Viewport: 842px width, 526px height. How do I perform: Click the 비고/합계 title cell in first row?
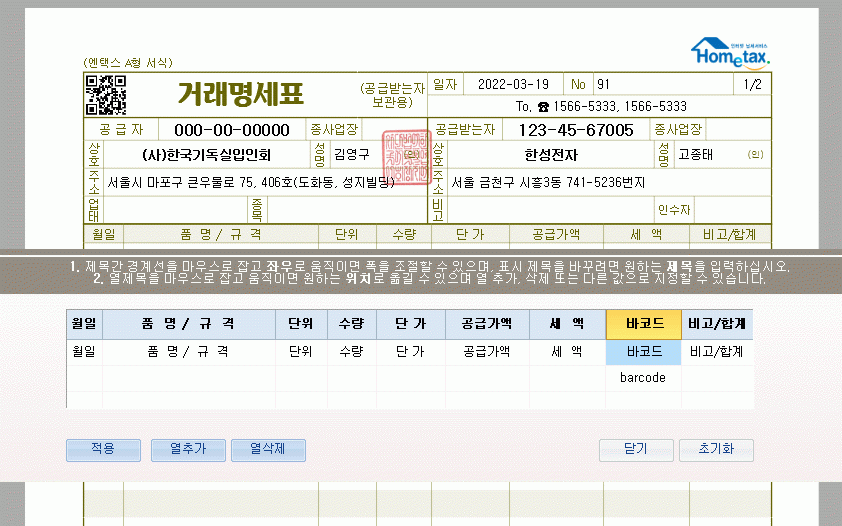(717, 352)
